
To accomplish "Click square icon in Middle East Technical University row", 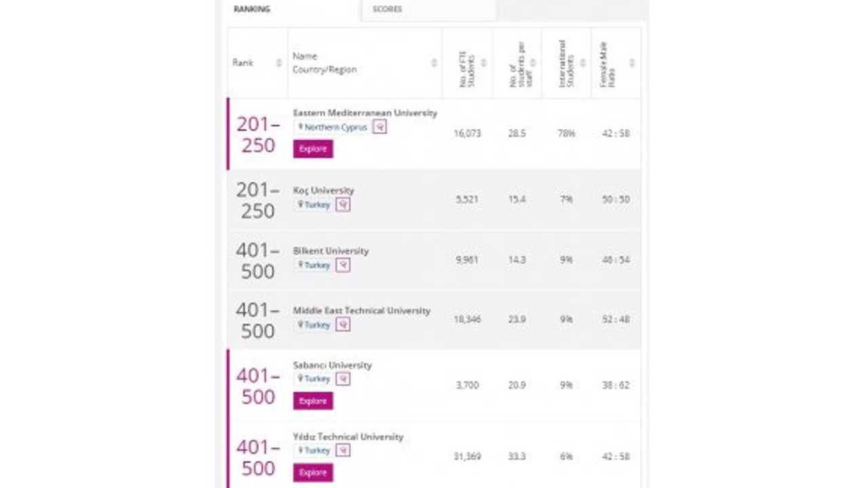I will click(343, 325).
